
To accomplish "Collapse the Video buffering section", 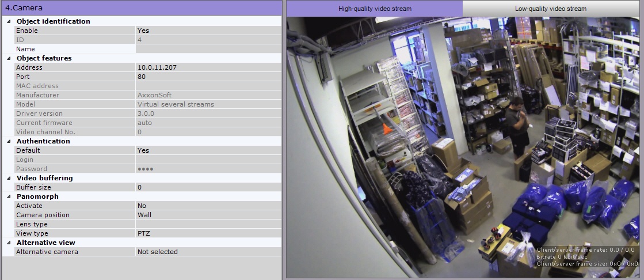I will click(9, 178).
